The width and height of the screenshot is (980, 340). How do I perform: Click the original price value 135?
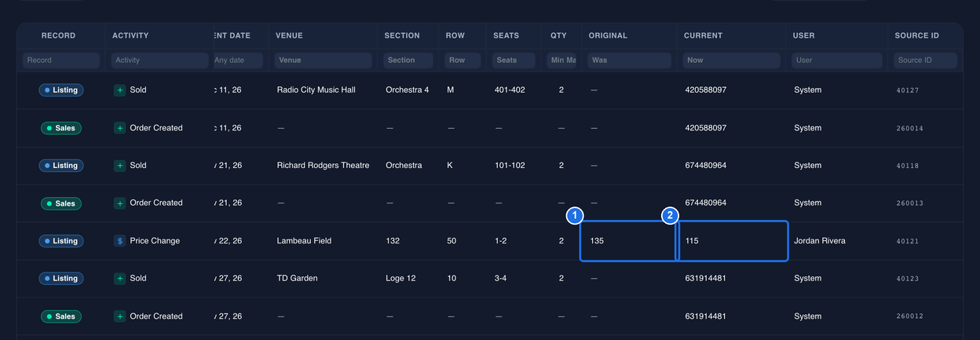[x=598, y=241]
